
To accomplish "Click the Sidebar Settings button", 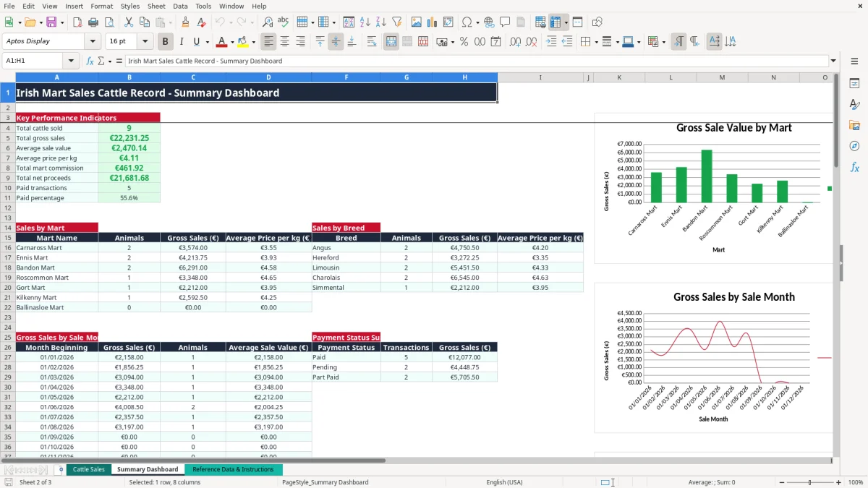I will pos(854,61).
